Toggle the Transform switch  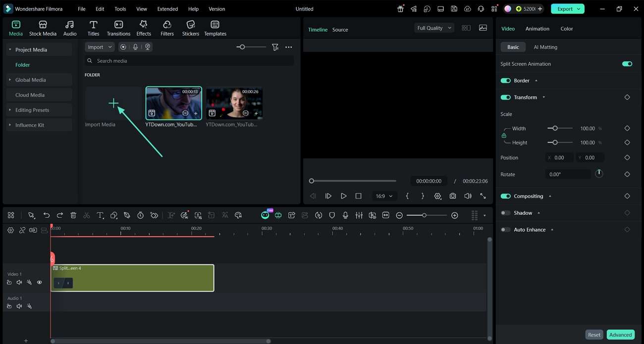pyautogui.click(x=505, y=98)
